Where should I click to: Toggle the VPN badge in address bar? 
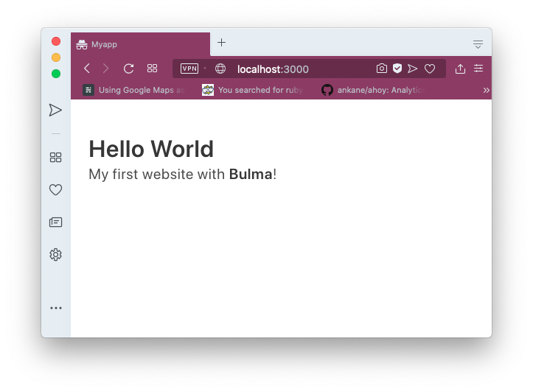[189, 69]
